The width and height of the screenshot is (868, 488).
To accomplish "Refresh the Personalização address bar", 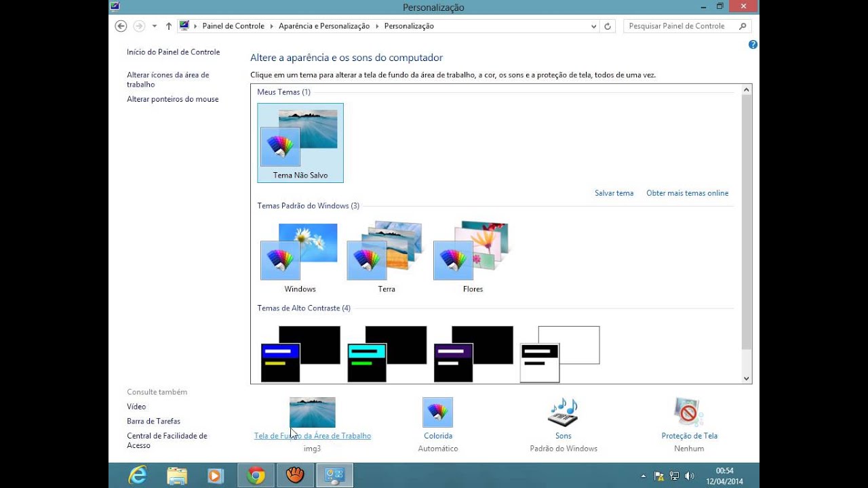I will (608, 26).
